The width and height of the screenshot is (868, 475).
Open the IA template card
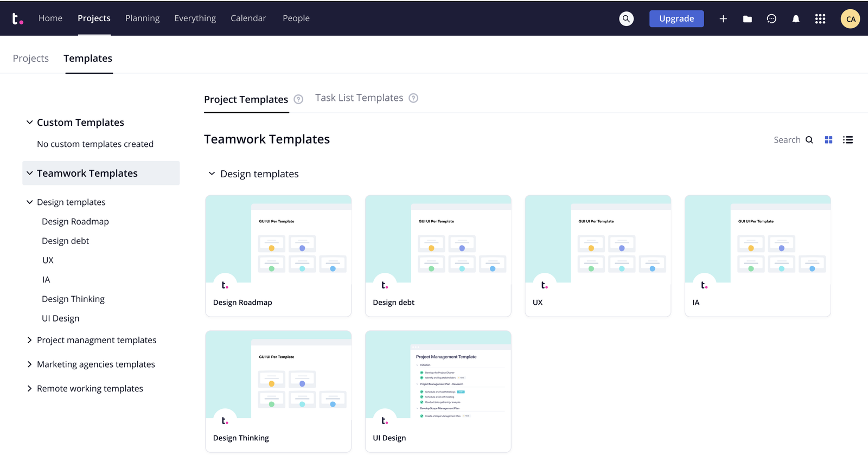[x=758, y=256]
